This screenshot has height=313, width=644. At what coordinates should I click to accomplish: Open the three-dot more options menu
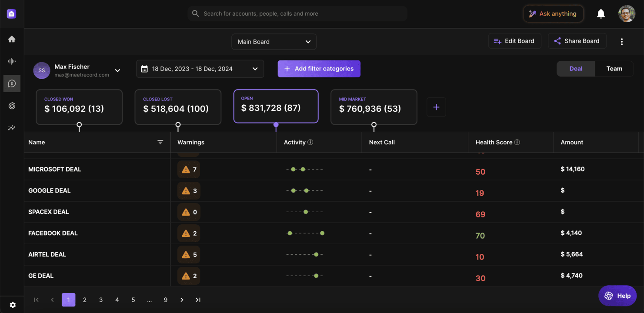[622, 41]
